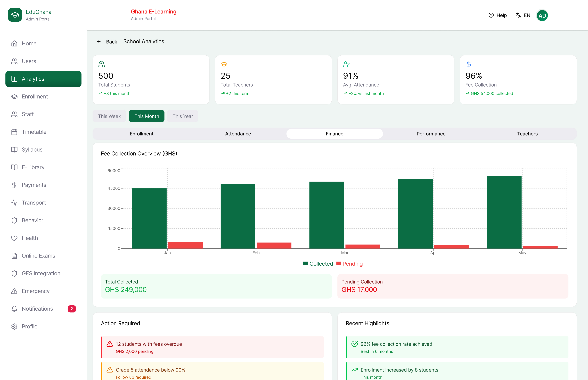Open Staff section in sidebar

pos(43,114)
